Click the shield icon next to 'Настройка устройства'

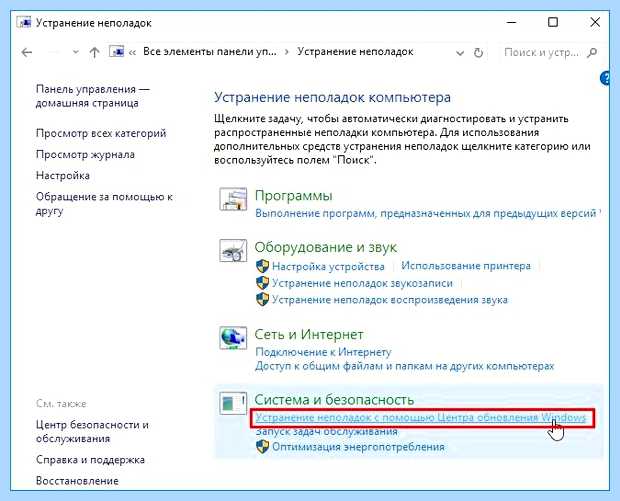[x=262, y=266]
